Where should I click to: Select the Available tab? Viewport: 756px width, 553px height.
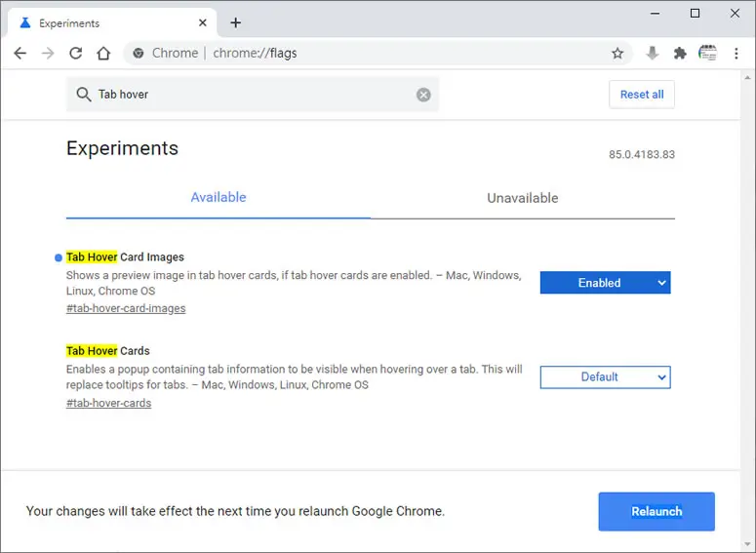click(x=219, y=198)
